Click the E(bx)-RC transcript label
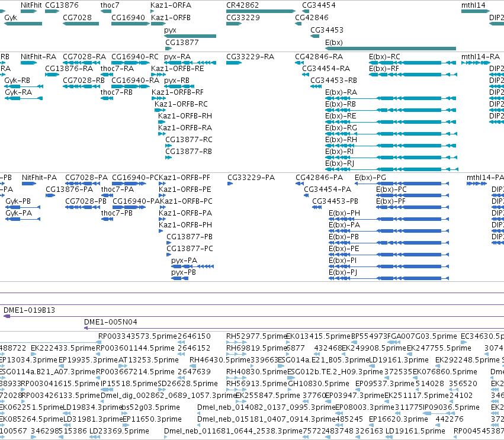 [x=384, y=57]
